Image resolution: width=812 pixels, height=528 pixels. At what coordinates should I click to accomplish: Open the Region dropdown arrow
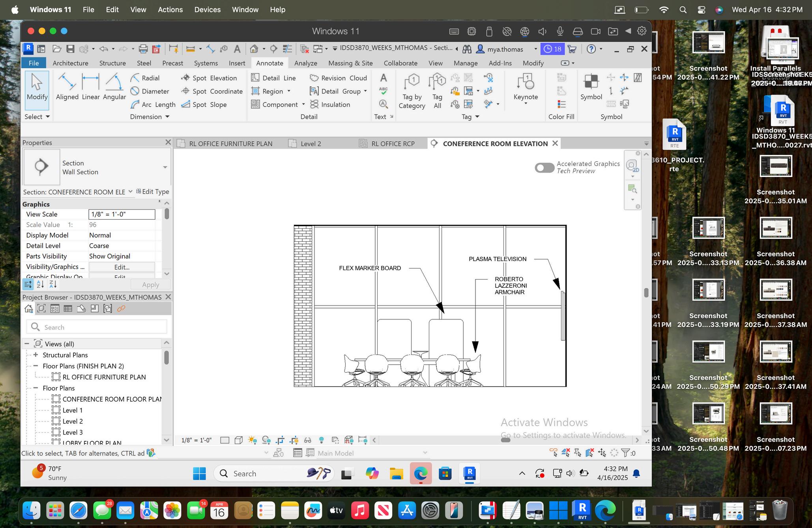(x=289, y=91)
